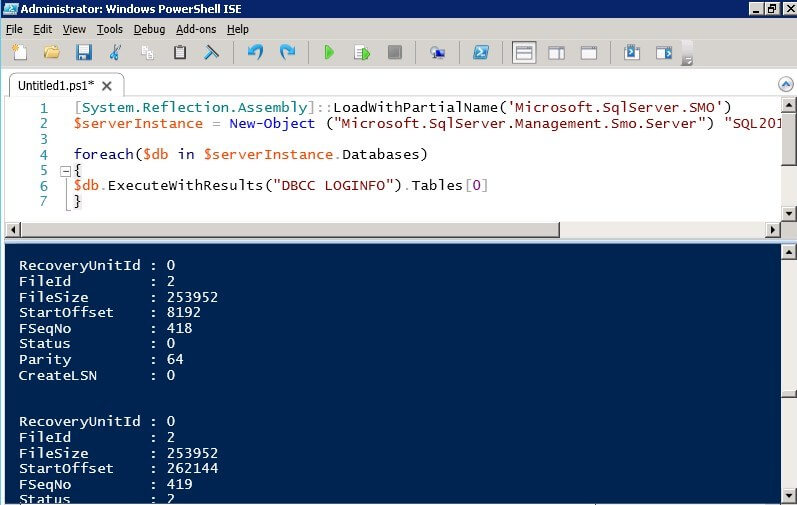Click the StartOffset value 8192

click(x=183, y=312)
